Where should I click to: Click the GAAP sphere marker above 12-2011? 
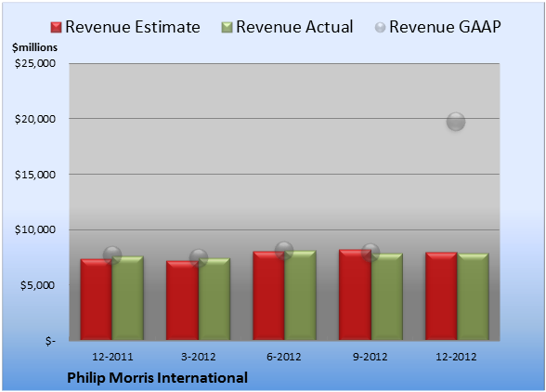(112, 255)
